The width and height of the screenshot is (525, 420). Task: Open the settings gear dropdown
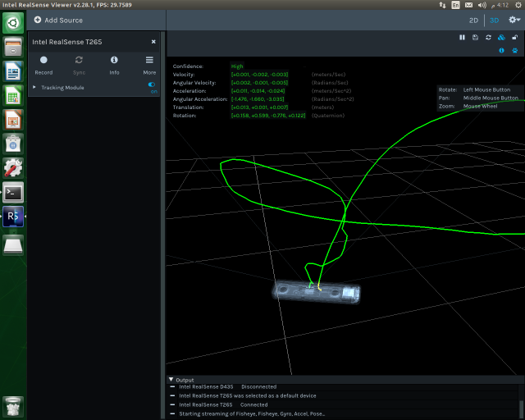pos(514,20)
